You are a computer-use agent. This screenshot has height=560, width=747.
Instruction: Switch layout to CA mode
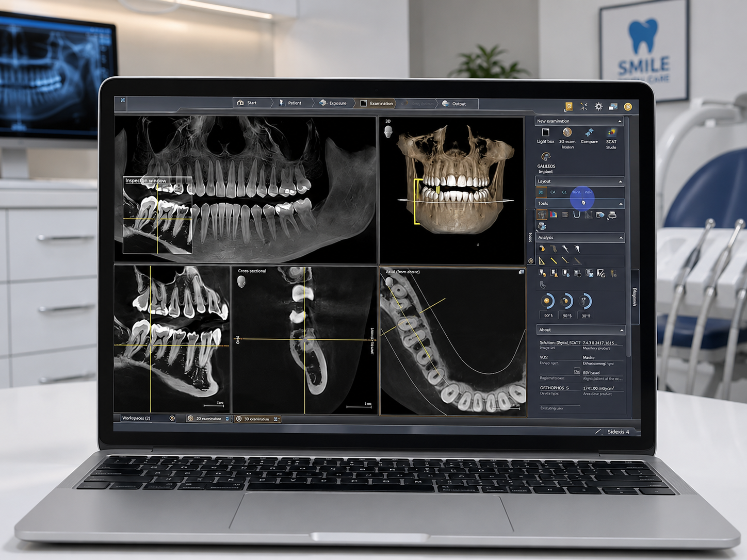553,192
